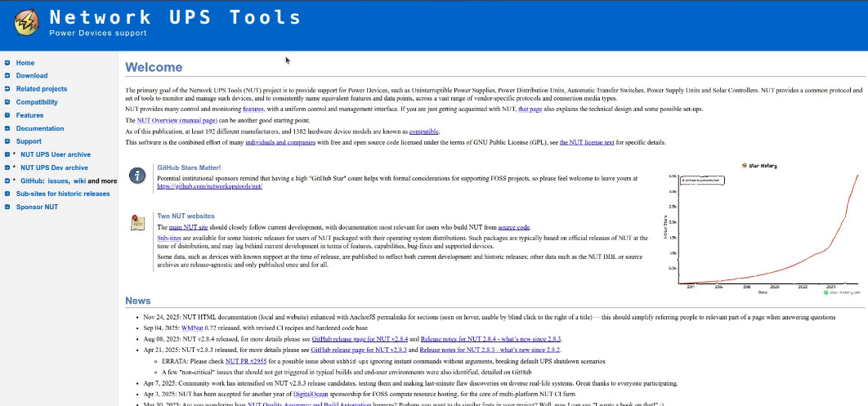
Task: Click the arrow bullet icon beside Sponsor NUT
Action: click(7, 207)
